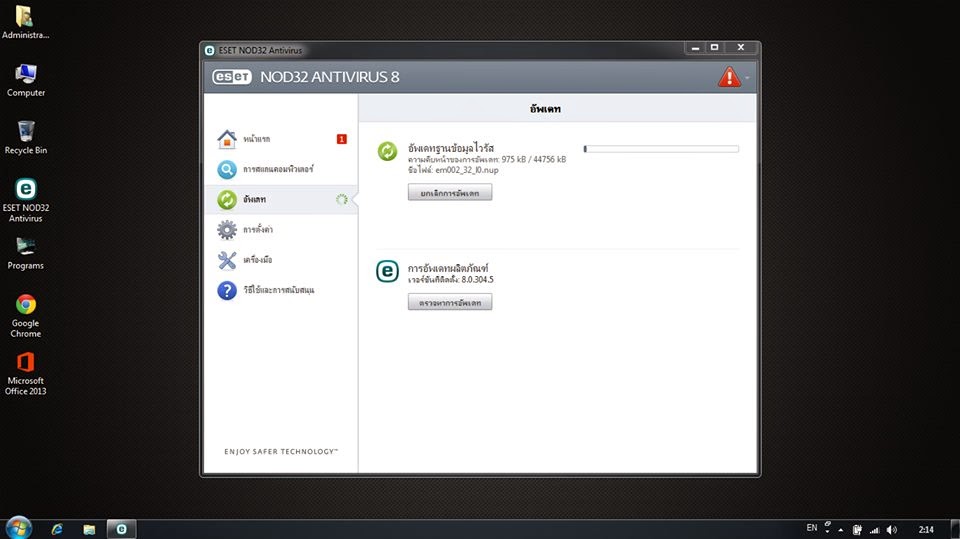960x539 pixels.
Task: Open the Recycle Bin desktop icon
Action: click(26, 137)
